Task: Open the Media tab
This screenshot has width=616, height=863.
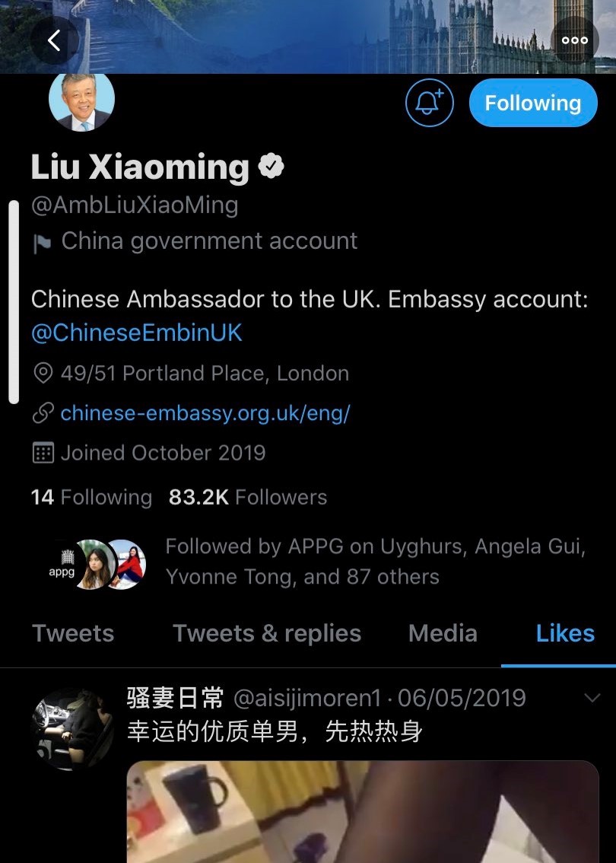Action: [443, 633]
